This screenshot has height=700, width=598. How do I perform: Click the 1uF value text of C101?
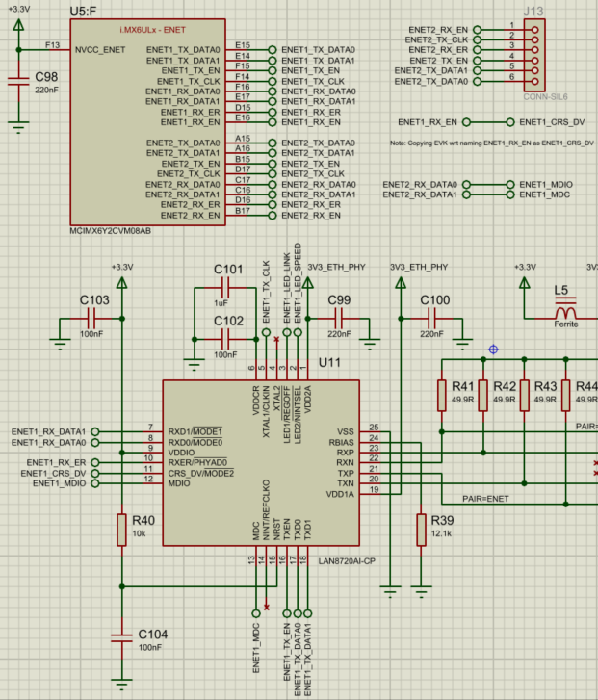221,303
